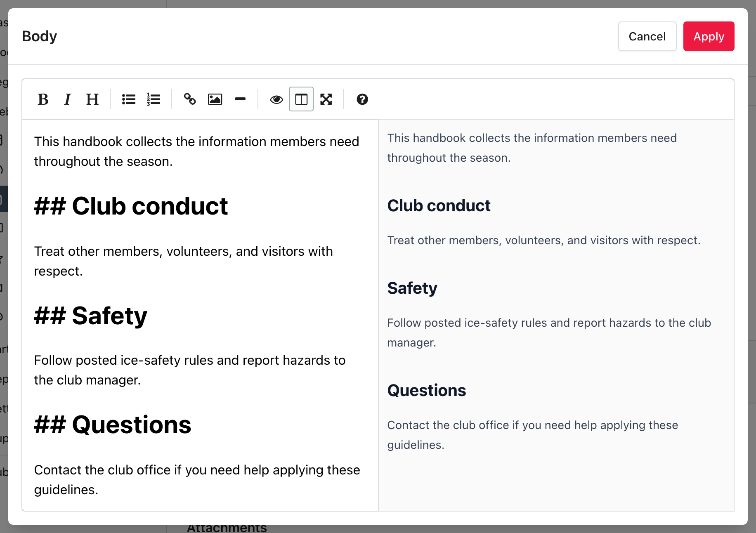This screenshot has height=533, width=756.
Task: Toggle preview mode with the eye icon
Action: point(276,99)
